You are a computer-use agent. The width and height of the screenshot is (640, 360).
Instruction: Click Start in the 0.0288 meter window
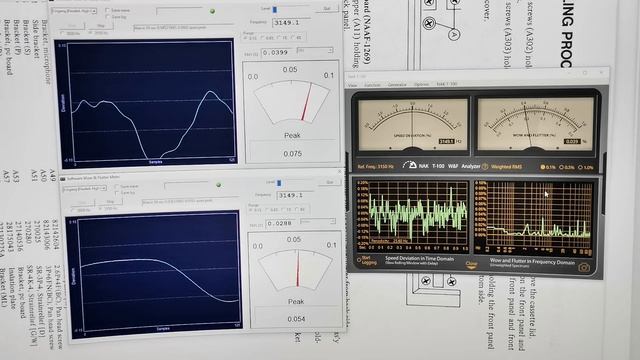(x=82, y=202)
